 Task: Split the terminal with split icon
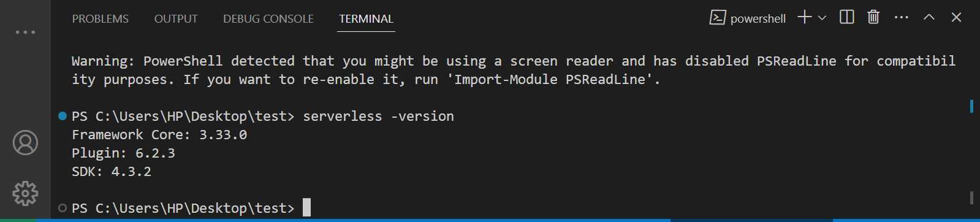point(846,17)
